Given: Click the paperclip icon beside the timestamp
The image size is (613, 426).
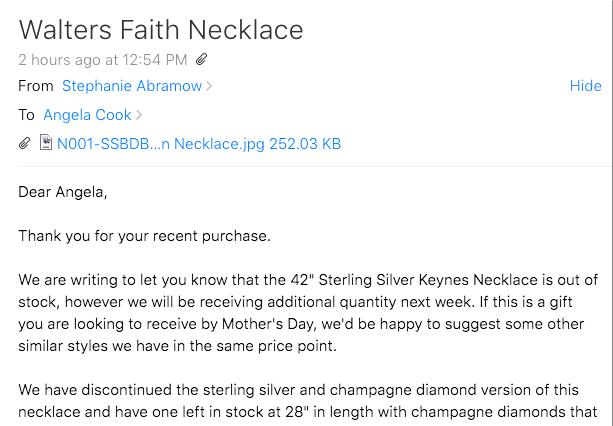Looking at the screenshot, I should pos(201,59).
